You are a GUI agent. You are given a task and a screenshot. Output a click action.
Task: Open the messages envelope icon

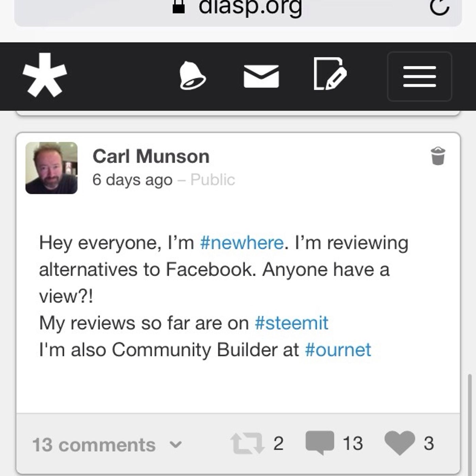click(261, 76)
